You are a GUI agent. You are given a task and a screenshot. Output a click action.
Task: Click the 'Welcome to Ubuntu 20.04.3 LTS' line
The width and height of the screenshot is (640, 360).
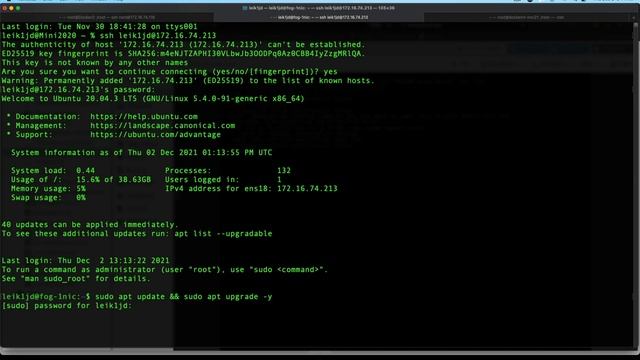(x=153, y=99)
